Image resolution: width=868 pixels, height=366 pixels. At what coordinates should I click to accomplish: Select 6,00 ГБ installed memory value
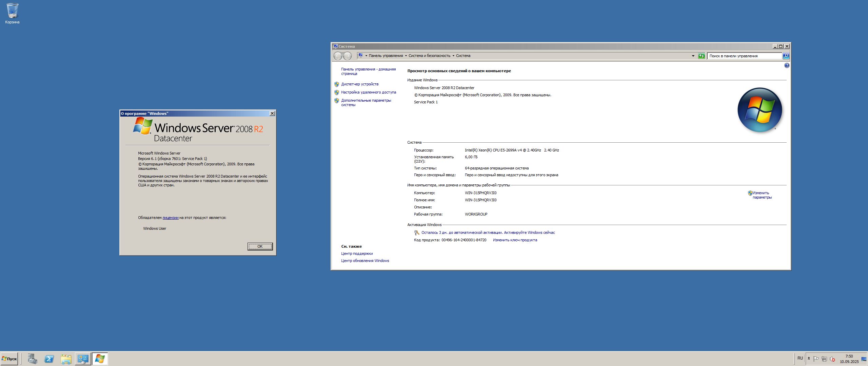(471, 157)
